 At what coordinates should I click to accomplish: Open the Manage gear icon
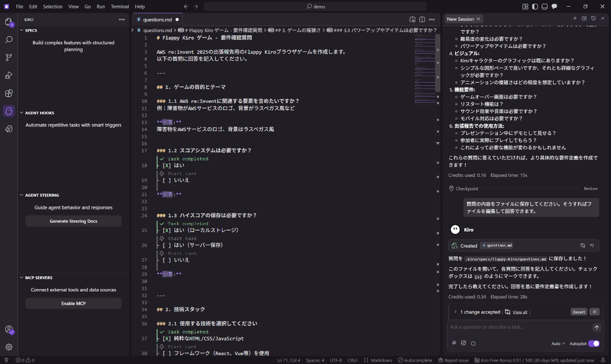9,347
